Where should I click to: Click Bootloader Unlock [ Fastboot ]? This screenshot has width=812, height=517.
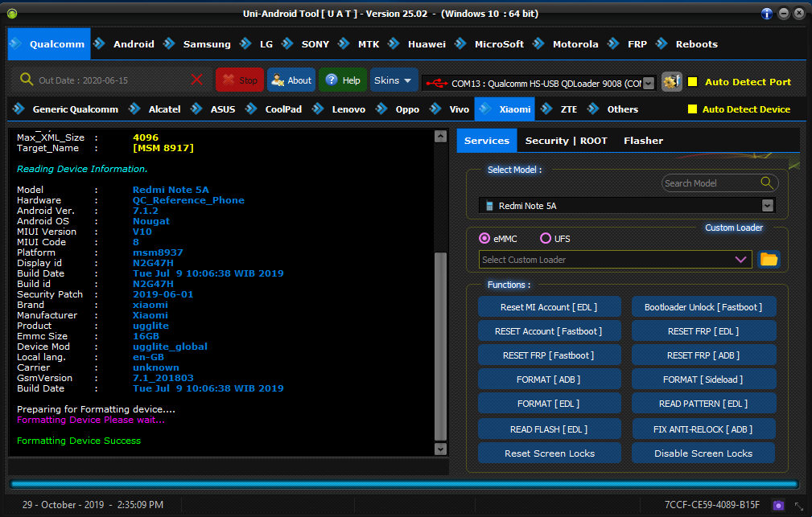coord(703,307)
